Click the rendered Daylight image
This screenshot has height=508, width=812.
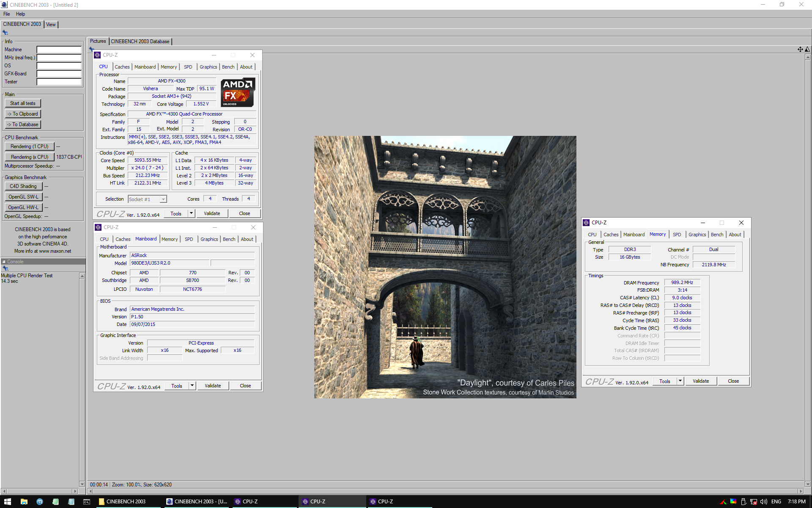[445, 267]
